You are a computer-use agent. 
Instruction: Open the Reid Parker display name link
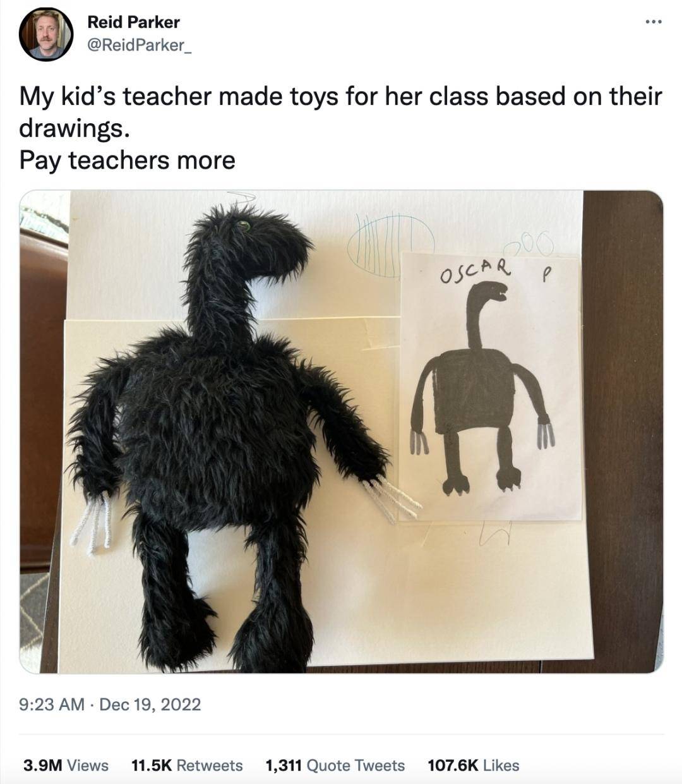(x=133, y=22)
